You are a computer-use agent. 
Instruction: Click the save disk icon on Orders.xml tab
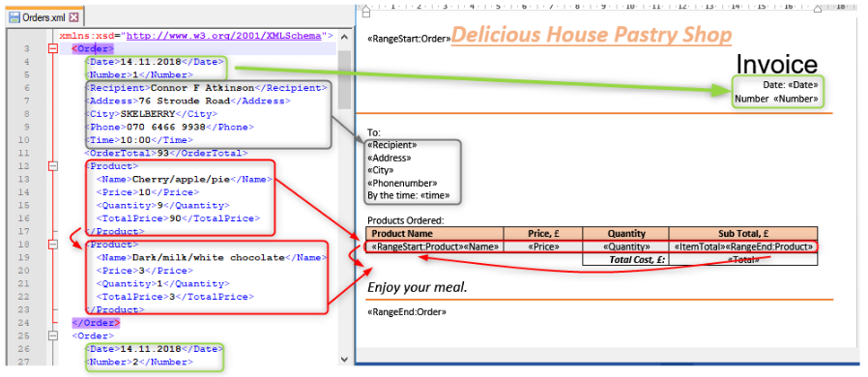click(15, 17)
